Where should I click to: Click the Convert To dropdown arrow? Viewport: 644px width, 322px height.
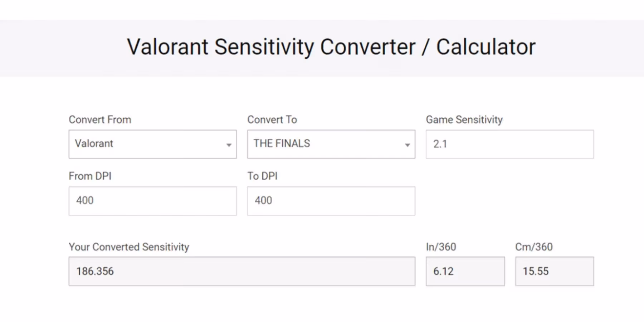(407, 145)
